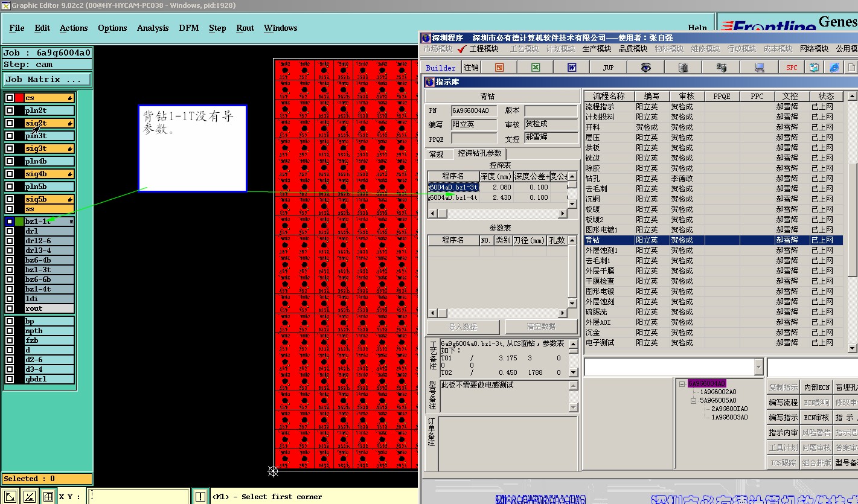Click the network servers icon in toolbar
858x504 pixels.
tap(721, 68)
